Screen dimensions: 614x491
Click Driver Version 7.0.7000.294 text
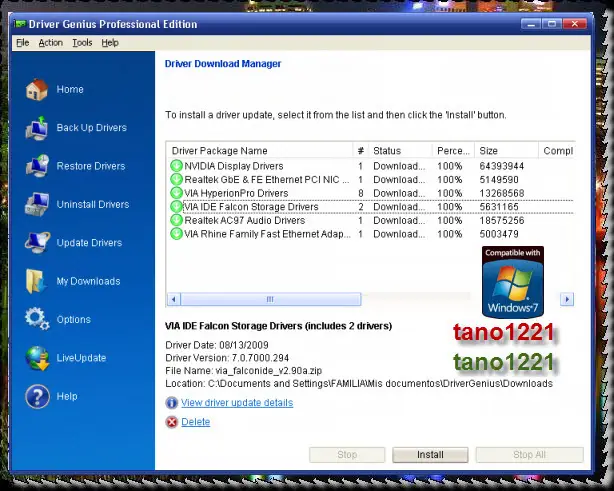tap(227, 358)
